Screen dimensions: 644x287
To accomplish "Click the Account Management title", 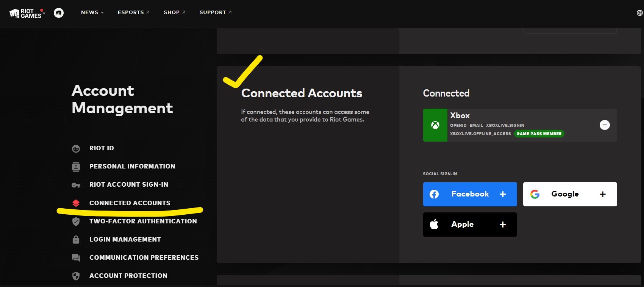I will click(x=122, y=99).
